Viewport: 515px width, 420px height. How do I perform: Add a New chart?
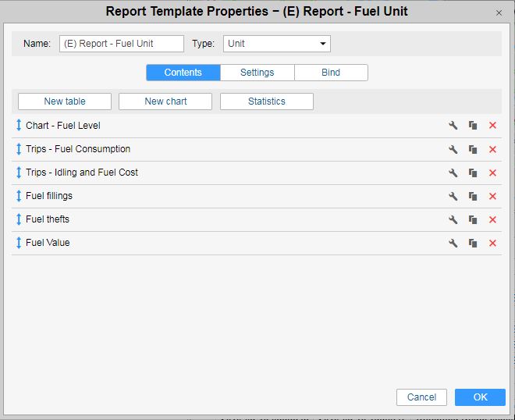point(165,101)
